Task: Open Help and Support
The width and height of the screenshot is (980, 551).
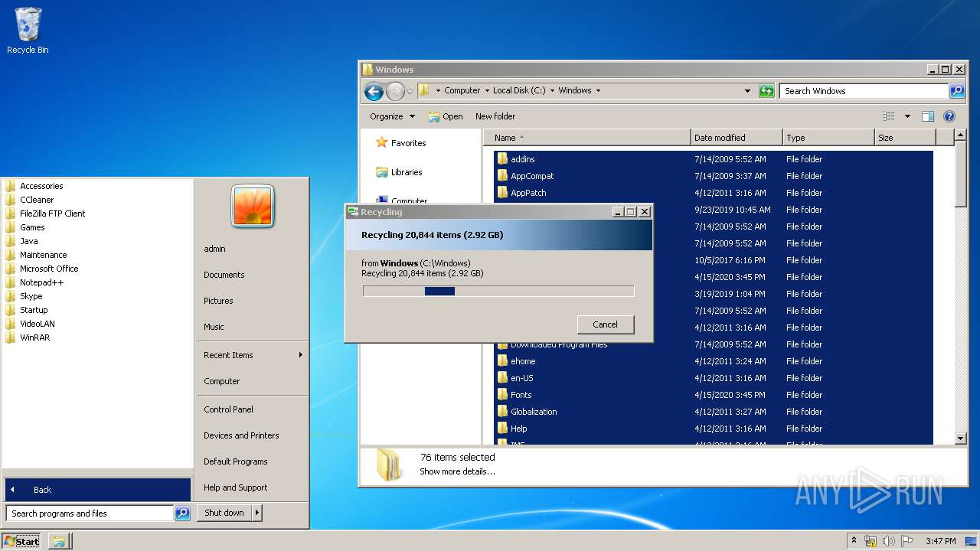Action: (x=236, y=487)
